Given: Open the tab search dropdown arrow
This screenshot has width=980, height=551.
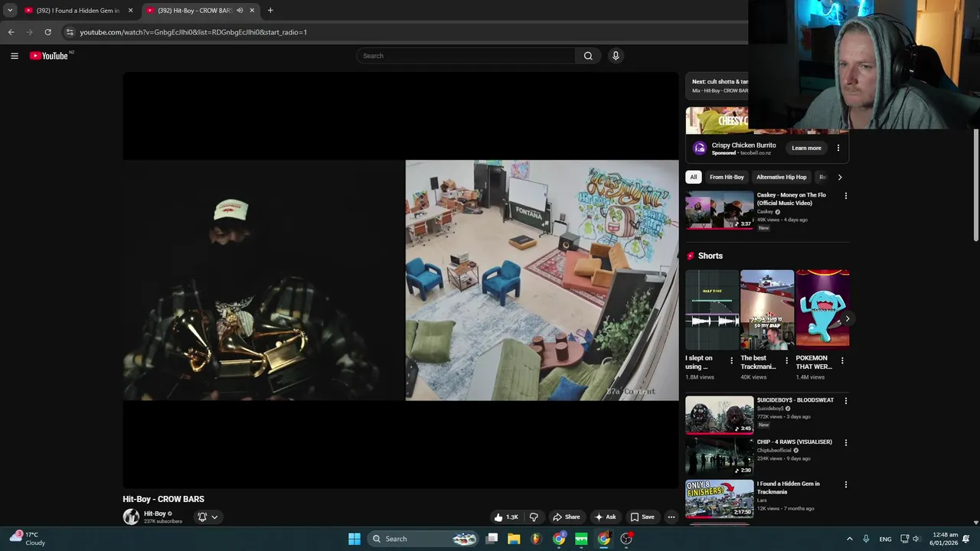Looking at the screenshot, I should coord(10,11).
